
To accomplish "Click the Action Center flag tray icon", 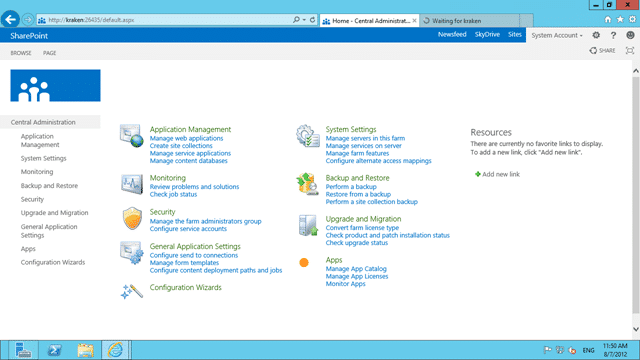I will 548,350.
